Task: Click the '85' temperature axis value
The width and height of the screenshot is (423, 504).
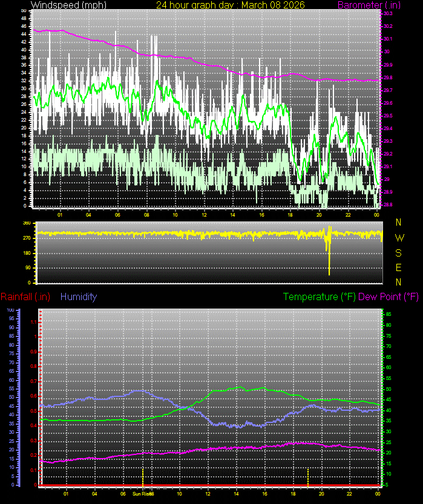Action: 389,315
